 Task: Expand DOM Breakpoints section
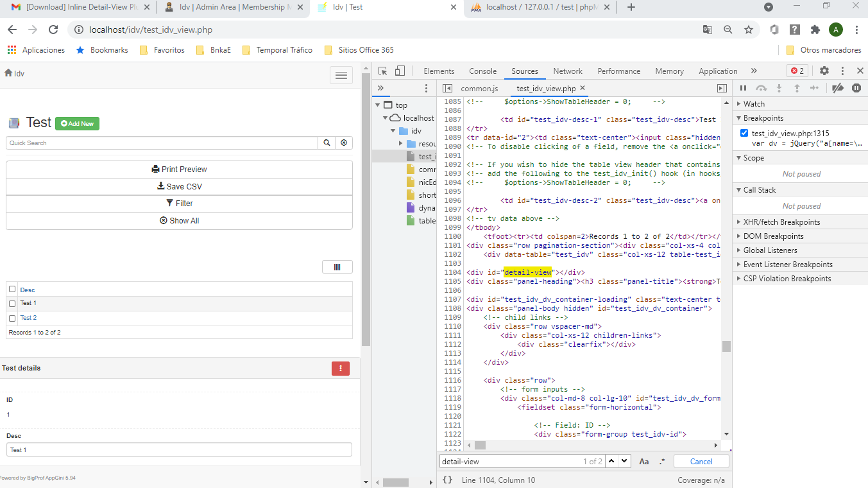click(x=800, y=236)
